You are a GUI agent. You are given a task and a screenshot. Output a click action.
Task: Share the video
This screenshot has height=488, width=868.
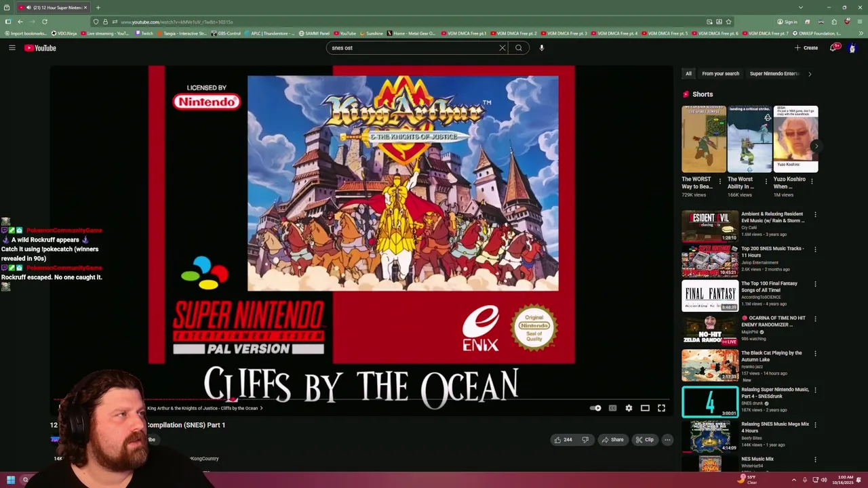(612, 440)
